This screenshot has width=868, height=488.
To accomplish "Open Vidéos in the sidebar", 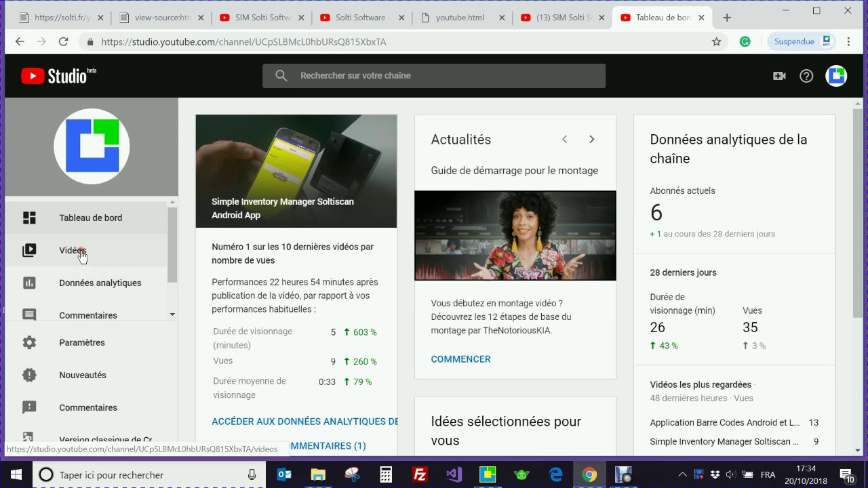I will [x=86, y=250].
